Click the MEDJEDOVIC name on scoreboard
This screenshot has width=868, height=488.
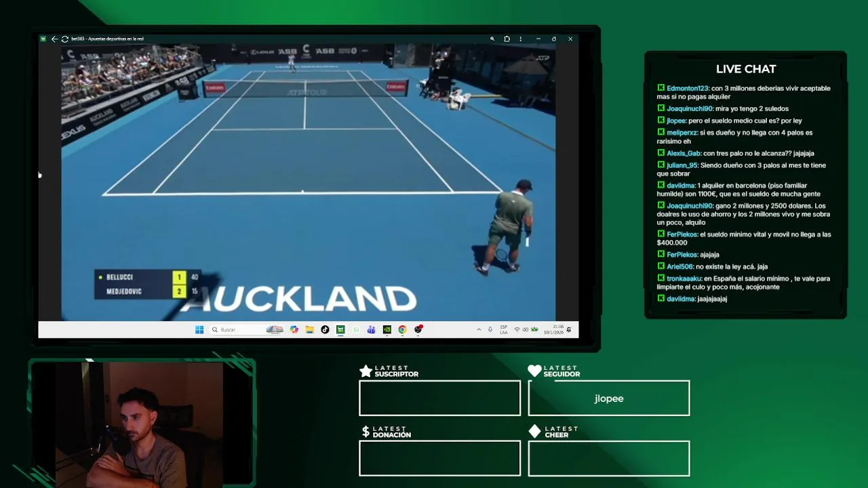124,291
